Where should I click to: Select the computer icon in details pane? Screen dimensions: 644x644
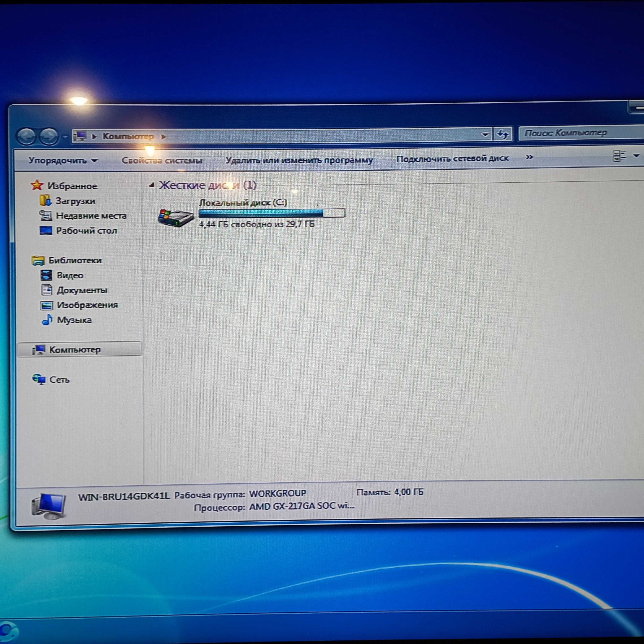coord(49,506)
